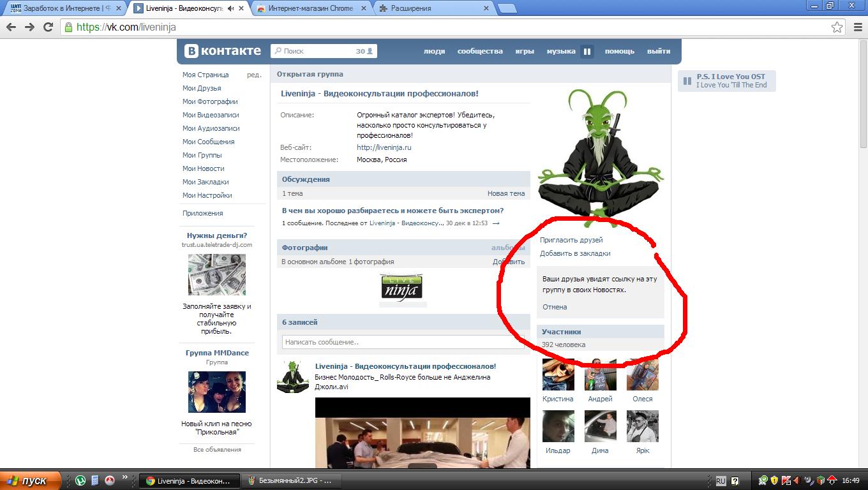Click the browser forward arrow
The width and height of the screenshot is (868, 490).
click(30, 27)
